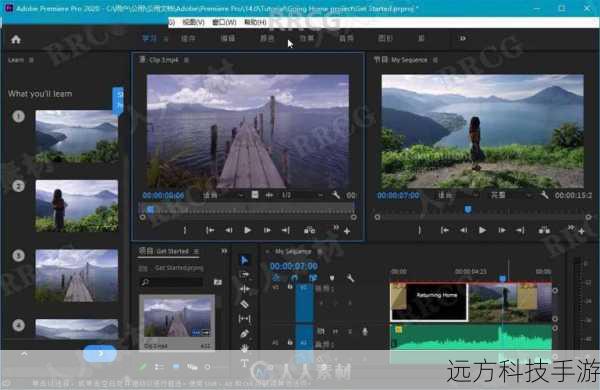600x390 pixels.
Task: Click Program monitor playhead scrubber
Action: click(468, 209)
